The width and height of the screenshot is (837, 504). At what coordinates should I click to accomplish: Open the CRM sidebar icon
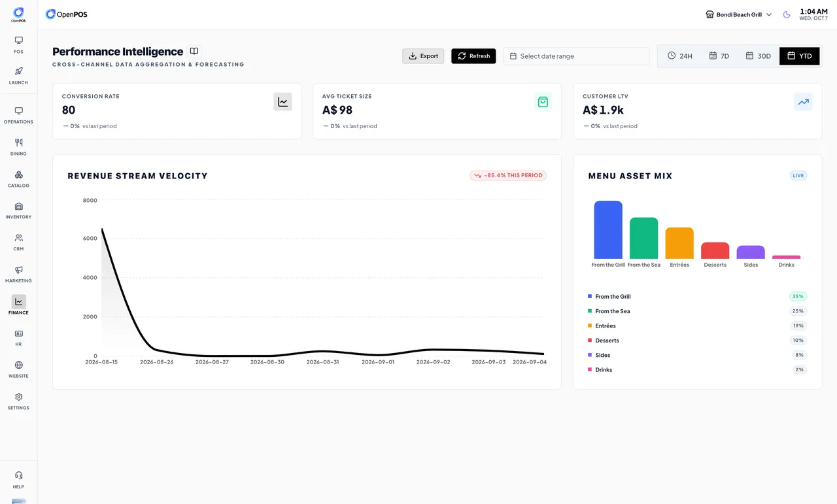click(18, 238)
